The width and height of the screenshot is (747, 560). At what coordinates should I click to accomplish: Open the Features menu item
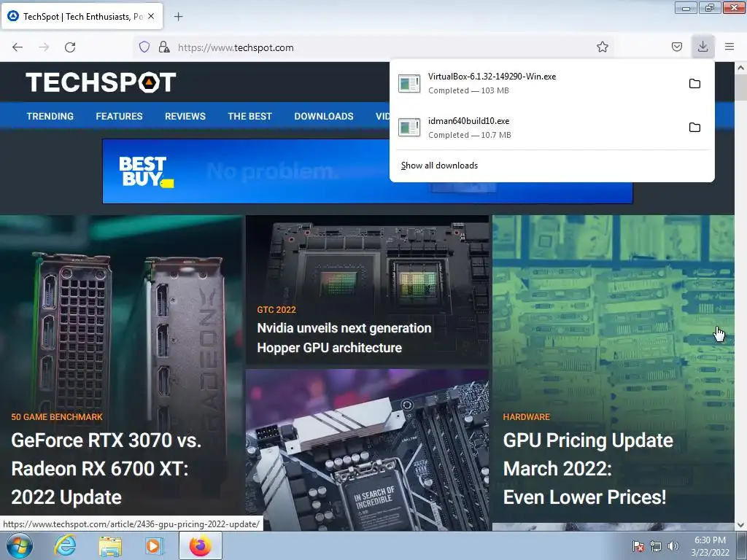tap(119, 116)
